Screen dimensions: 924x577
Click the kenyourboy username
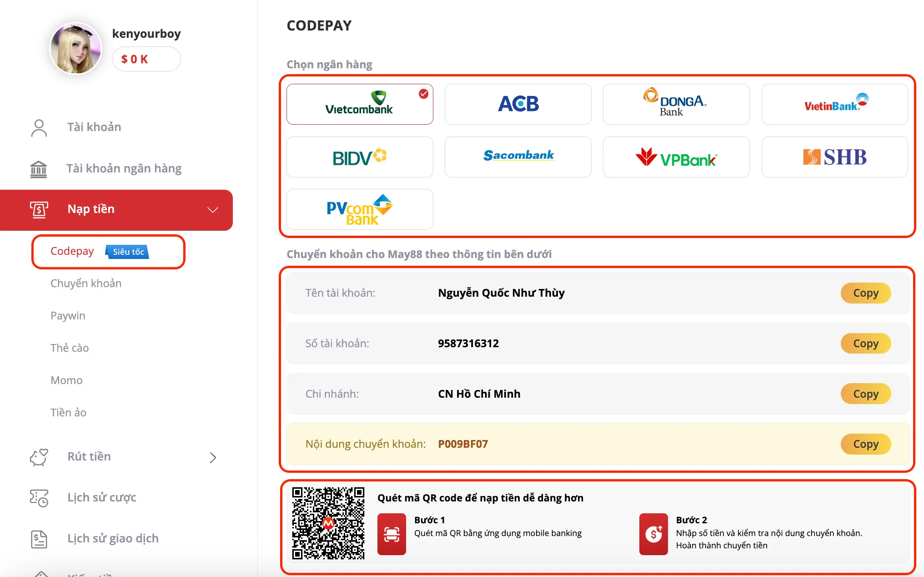[146, 34]
